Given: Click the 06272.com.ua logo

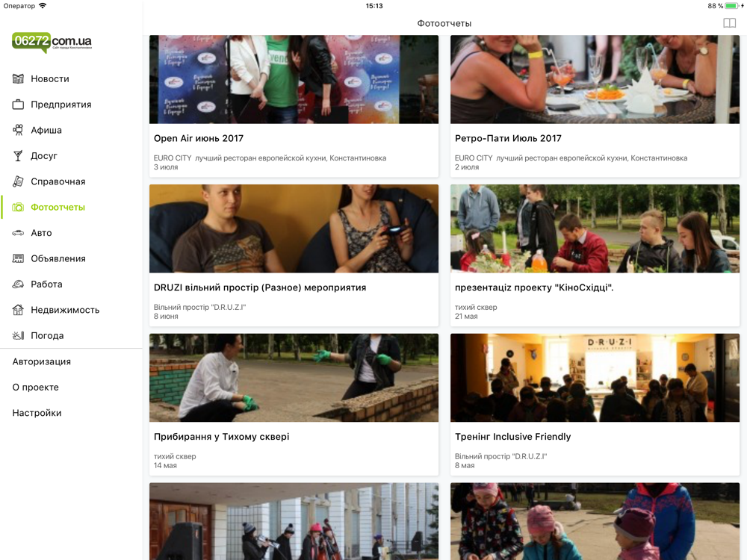Looking at the screenshot, I should (52, 43).
